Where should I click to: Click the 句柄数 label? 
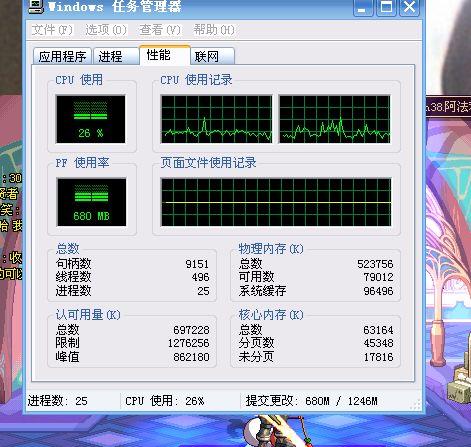point(73,264)
